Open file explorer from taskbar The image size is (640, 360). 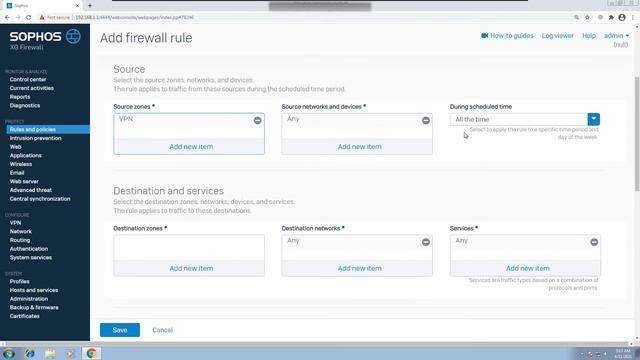(x=50, y=353)
